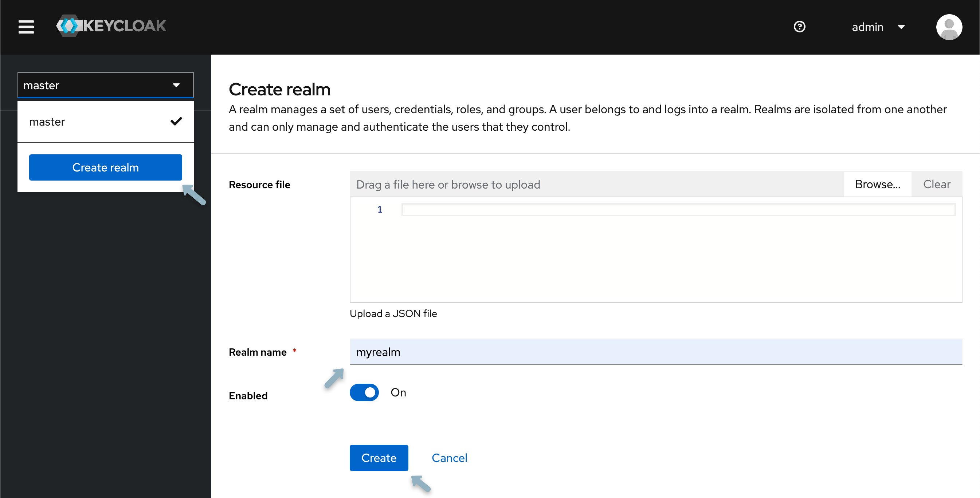Browse for a resource file to upload

point(877,184)
